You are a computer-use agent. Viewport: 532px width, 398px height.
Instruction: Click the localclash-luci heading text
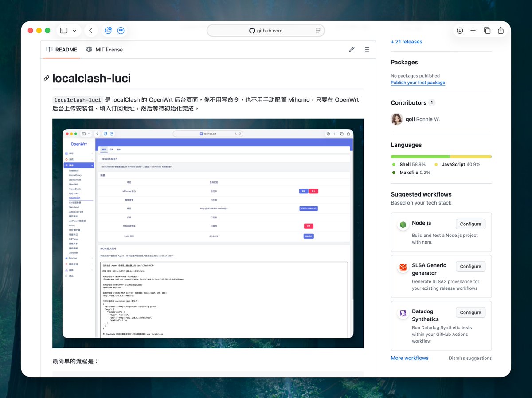tap(91, 78)
